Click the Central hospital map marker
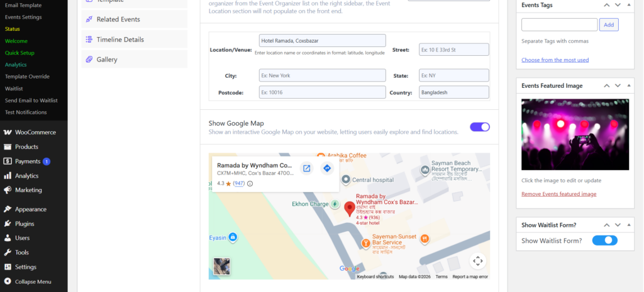644x292 pixels. tap(346, 179)
